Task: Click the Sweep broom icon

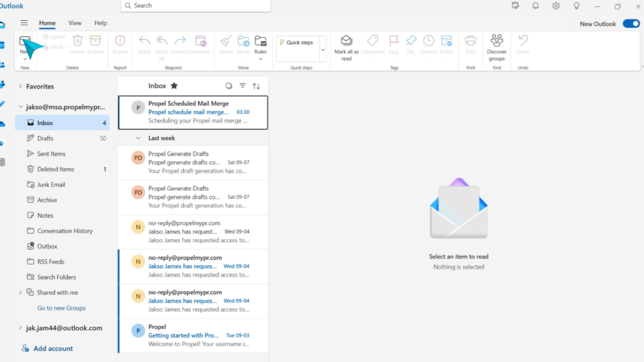Action: coord(226,41)
